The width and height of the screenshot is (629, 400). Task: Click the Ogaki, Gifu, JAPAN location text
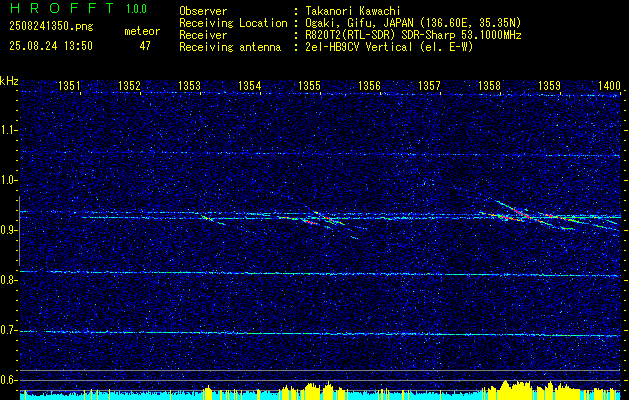coord(414,23)
